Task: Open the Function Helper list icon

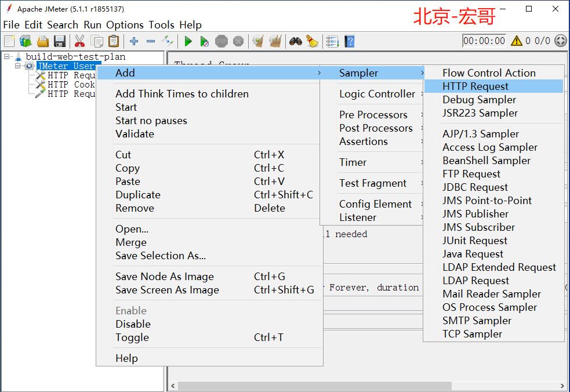Action: point(332,41)
